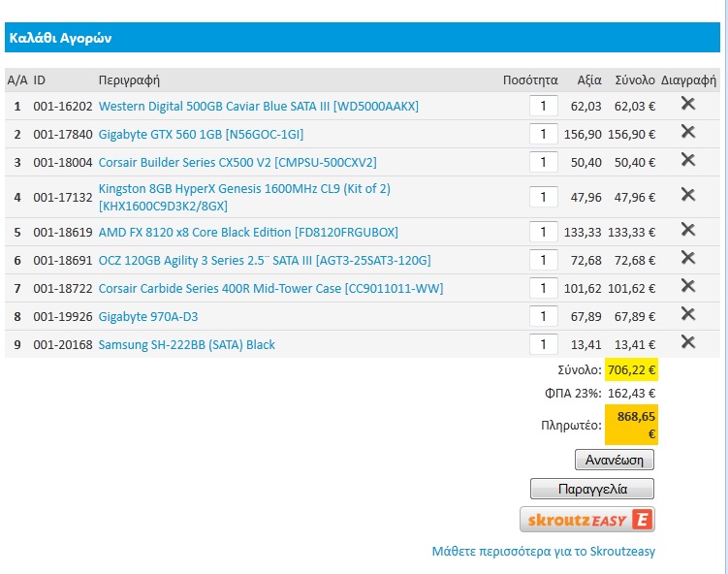
Task: Click quantity field for Kingston HyperX row
Action: click(543, 198)
